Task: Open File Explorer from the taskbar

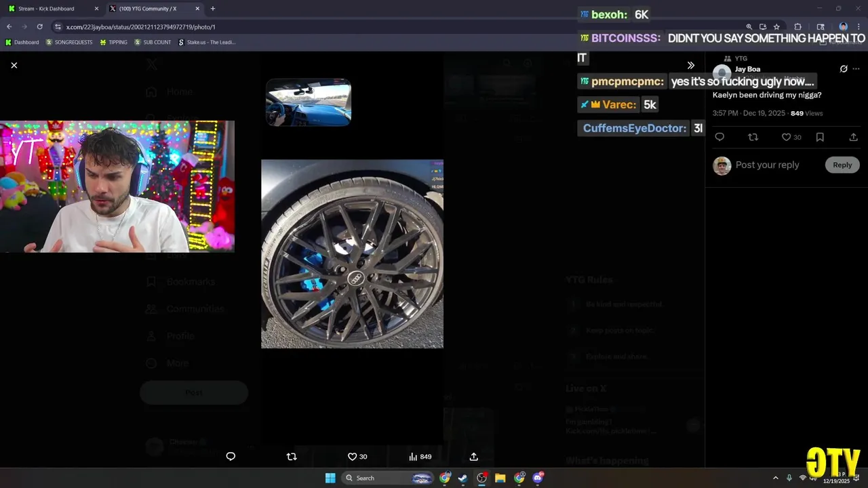Action: [x=500, y=478]
